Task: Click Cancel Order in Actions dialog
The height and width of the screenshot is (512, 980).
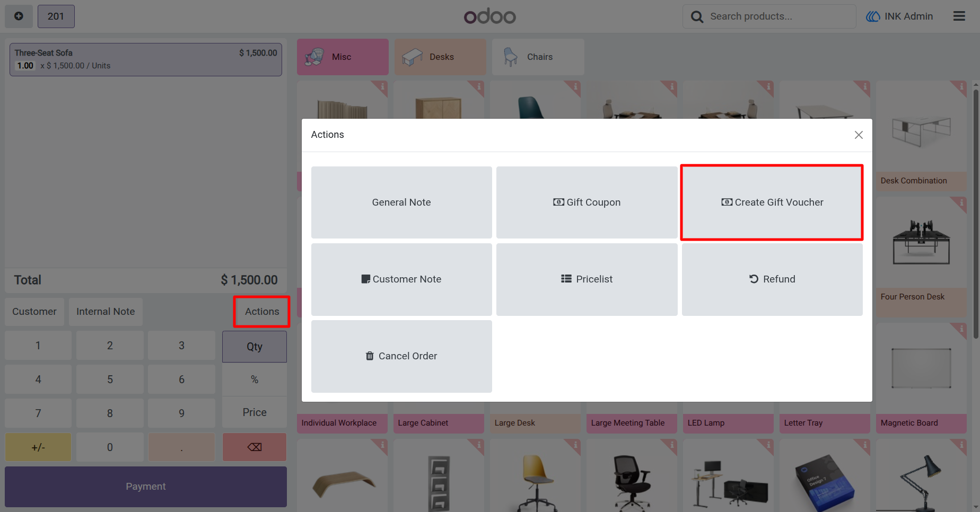Action: (401, 356)
